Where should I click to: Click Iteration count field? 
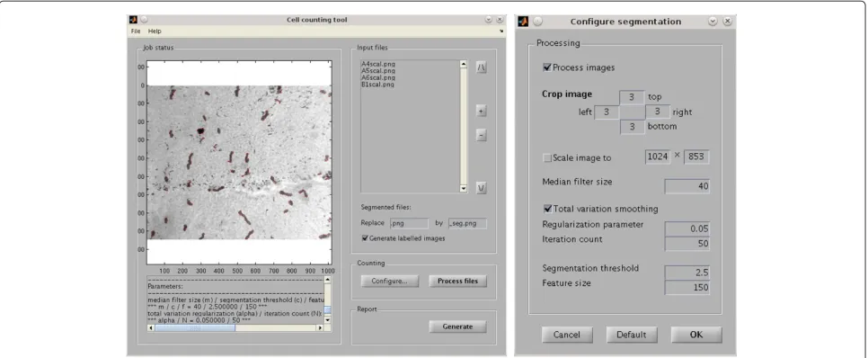(x=687, y=244)
